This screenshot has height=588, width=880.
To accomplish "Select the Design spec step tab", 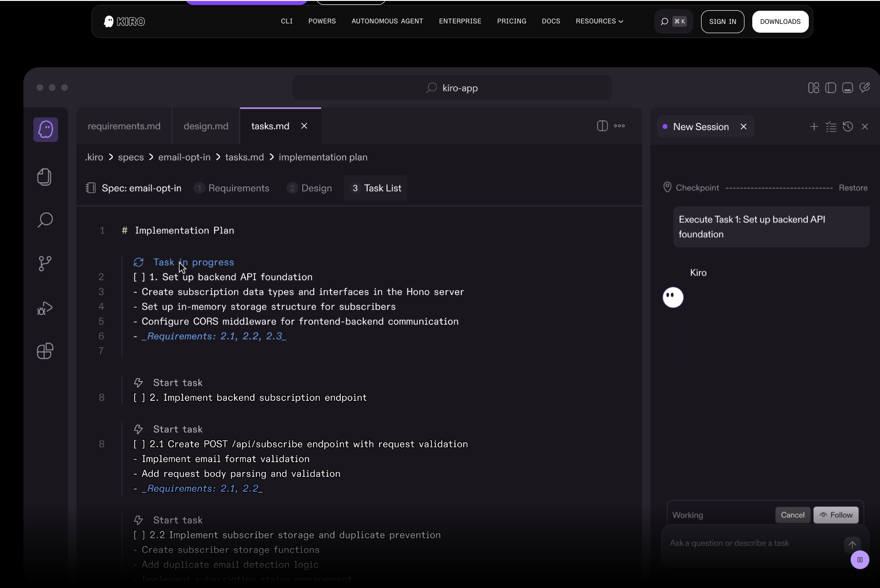I will pos(310,188).
